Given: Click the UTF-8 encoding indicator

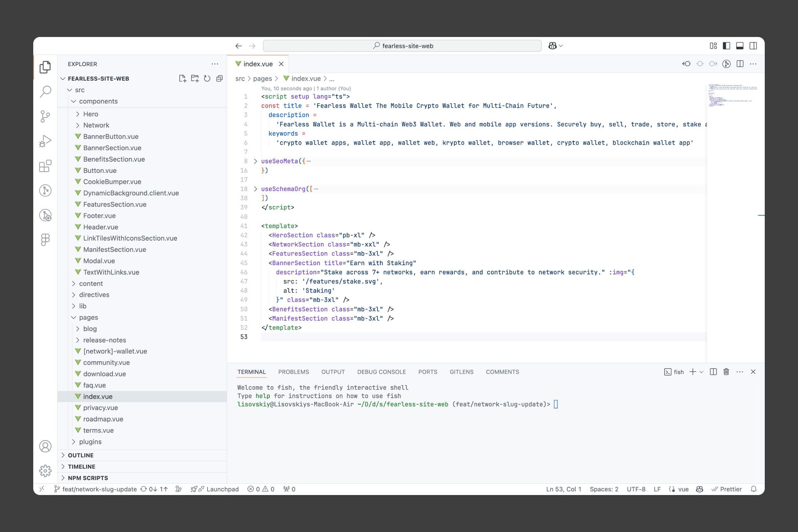Looking at the screenshot, I should point(636,489).
